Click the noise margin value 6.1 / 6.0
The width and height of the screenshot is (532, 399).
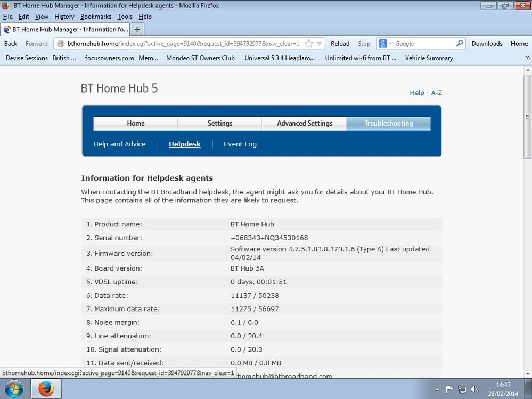(244, 323)
